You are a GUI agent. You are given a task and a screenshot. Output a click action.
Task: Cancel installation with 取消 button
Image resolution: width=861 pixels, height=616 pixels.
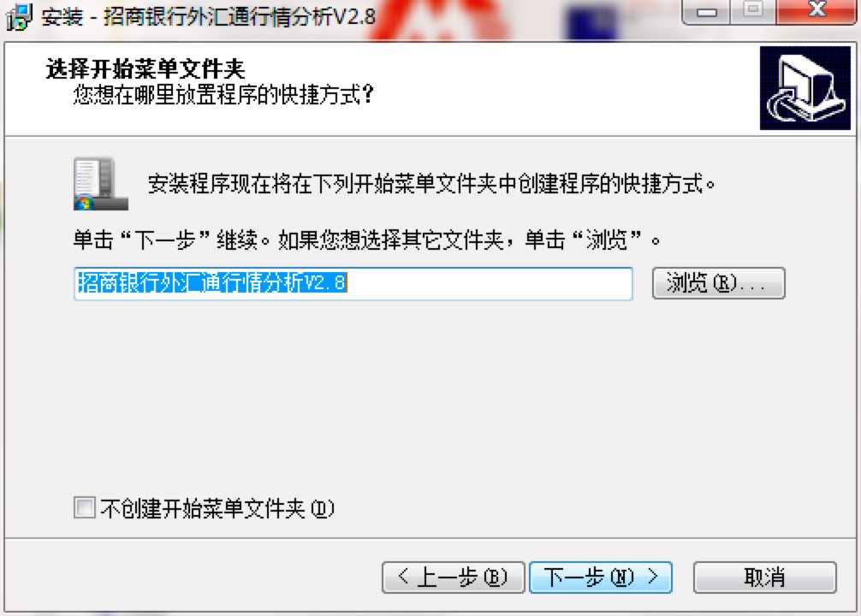tap(765, 577)
